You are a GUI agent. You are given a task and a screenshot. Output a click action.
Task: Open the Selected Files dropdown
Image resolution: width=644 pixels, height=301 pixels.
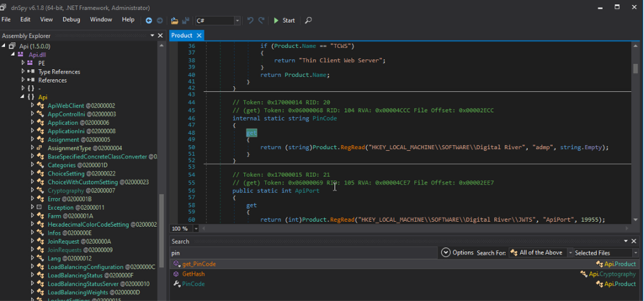[607, 253]
